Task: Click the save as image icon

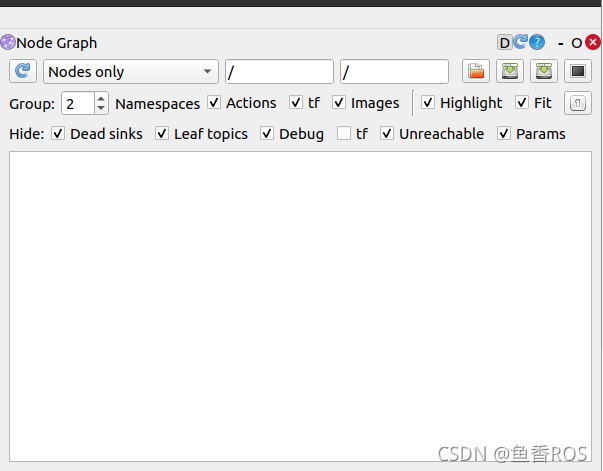Action: click(577, 72)
